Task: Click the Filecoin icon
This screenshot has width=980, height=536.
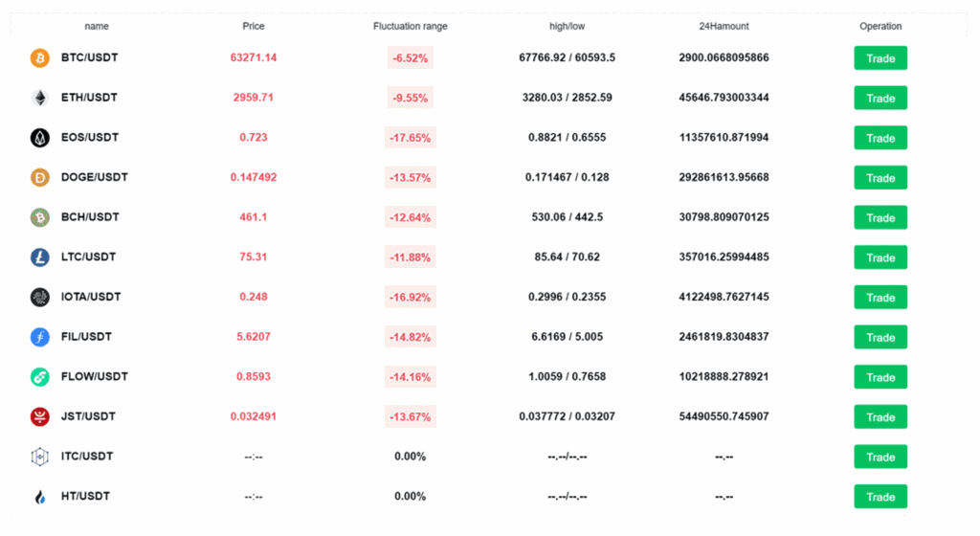Action: pyautogui.click(x=39, y=337)
